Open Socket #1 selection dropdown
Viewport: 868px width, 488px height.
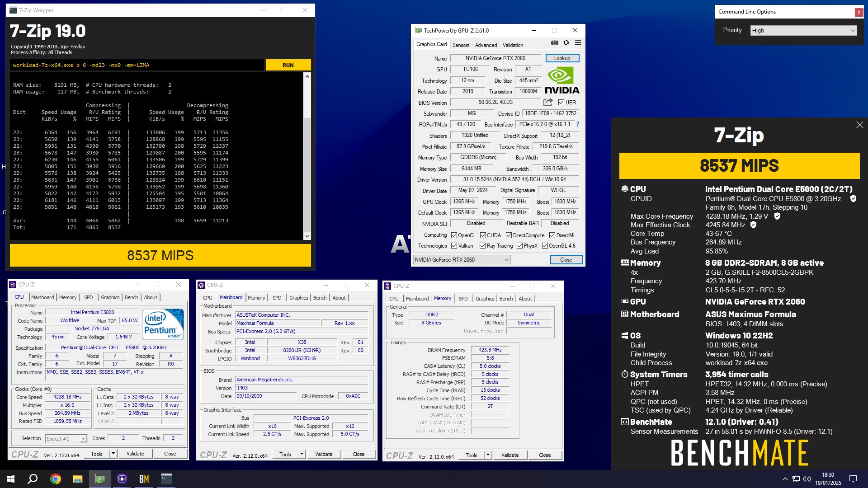(66, 438)
